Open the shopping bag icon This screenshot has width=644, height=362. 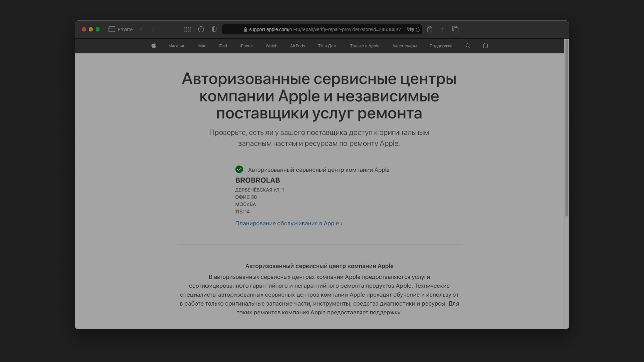point(485,46)
